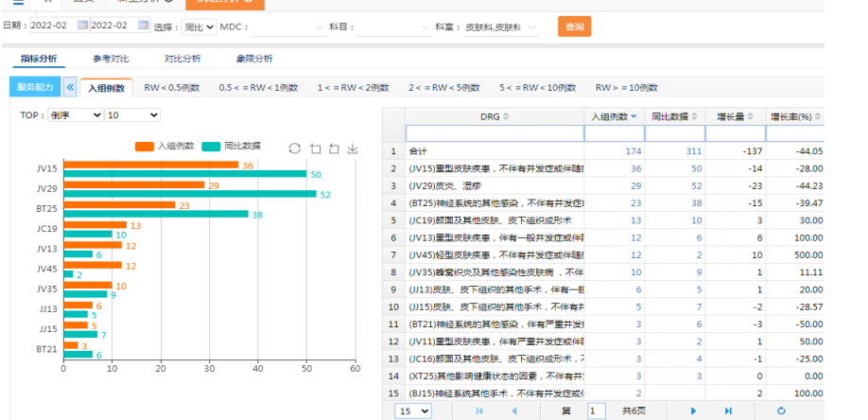Select the 2<=RW<5例数 tab

point(444,88)
